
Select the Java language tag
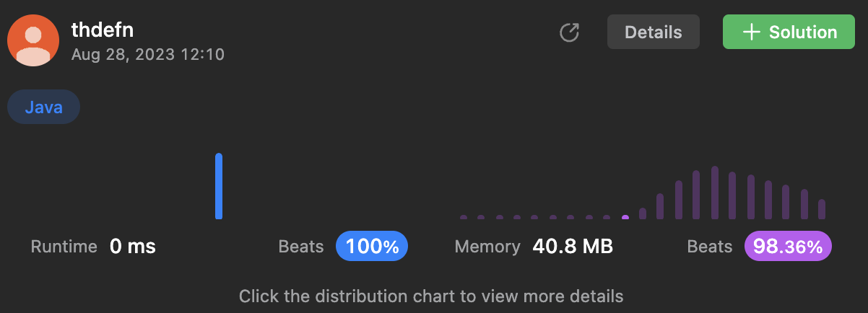43,108
